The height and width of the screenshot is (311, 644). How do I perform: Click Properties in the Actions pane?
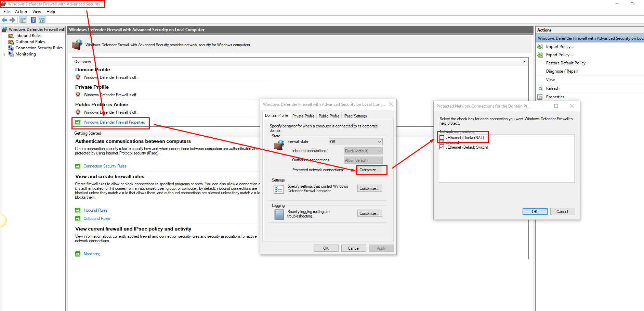[x=555, y=97]
